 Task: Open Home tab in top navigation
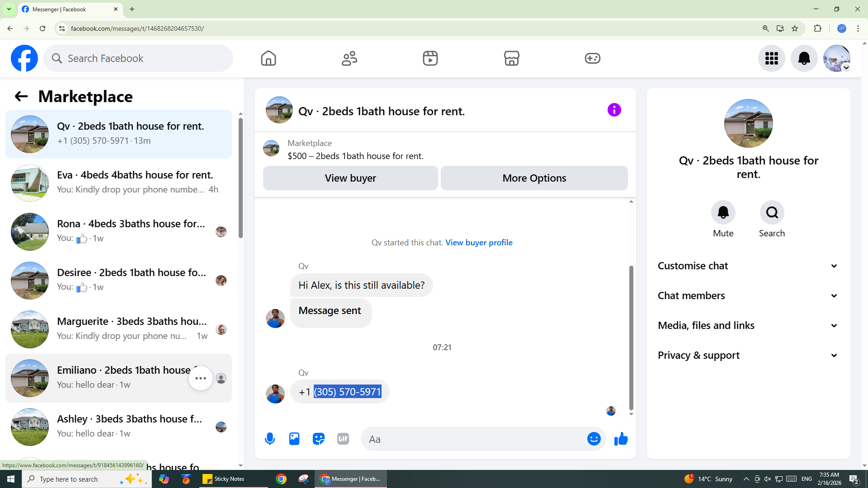point(268,58)
